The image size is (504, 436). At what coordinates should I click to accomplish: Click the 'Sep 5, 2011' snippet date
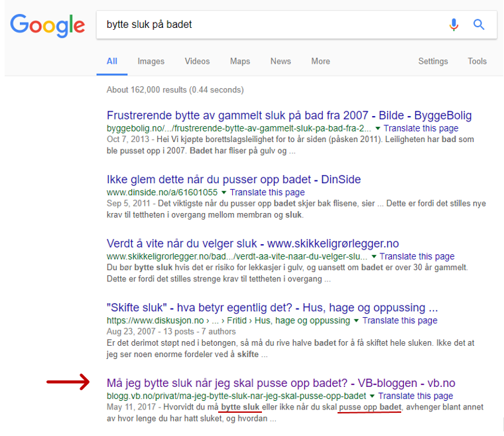129,203
